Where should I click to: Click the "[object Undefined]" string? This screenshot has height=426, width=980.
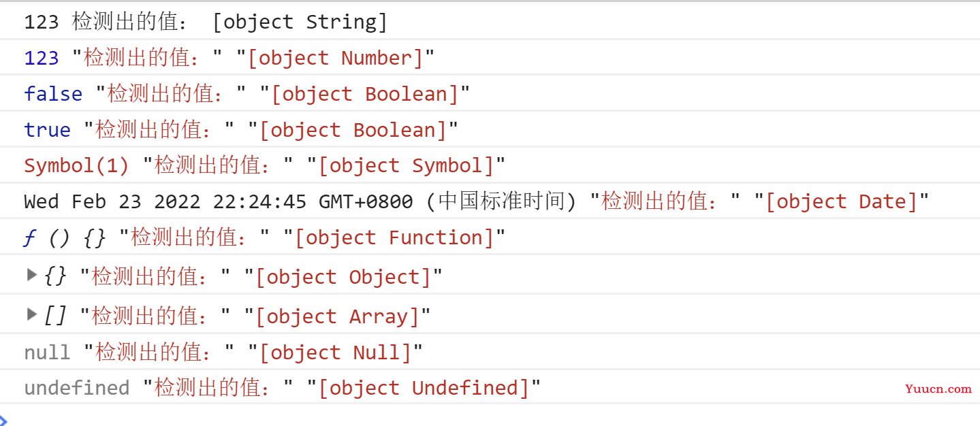point(424,389)
